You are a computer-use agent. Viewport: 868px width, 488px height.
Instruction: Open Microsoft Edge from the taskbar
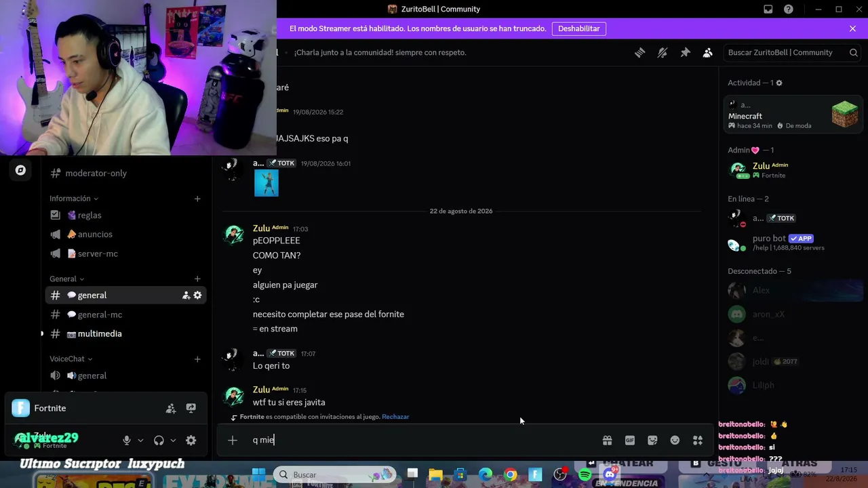(486, 474)
